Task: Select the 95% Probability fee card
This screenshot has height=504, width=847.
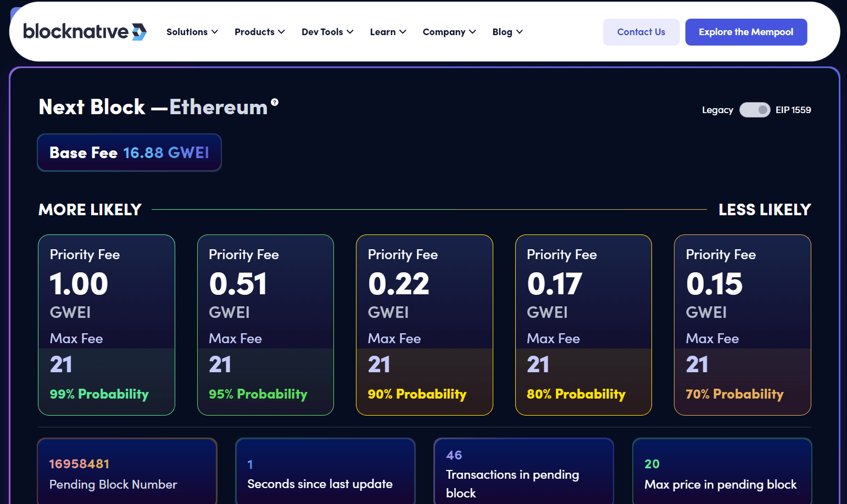Action: coord(265,325)
